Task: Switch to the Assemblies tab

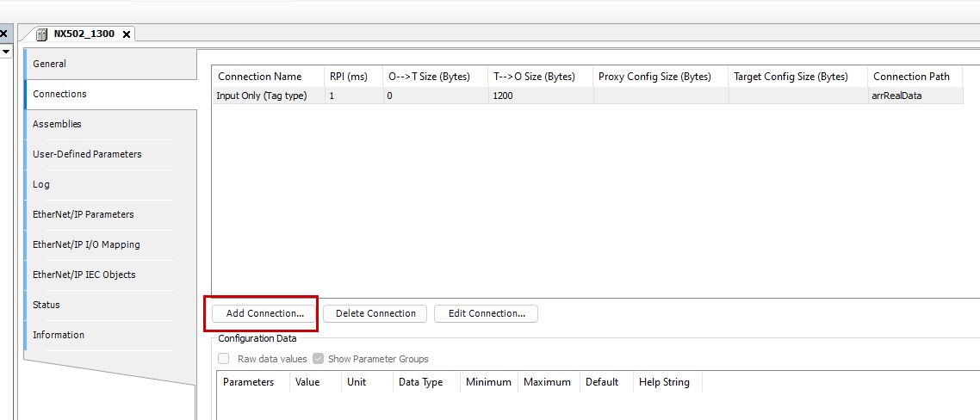Action: tap(57, 124)
